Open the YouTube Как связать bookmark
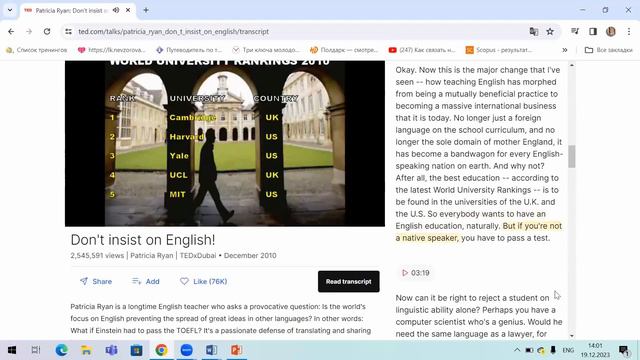 (422, 50)
